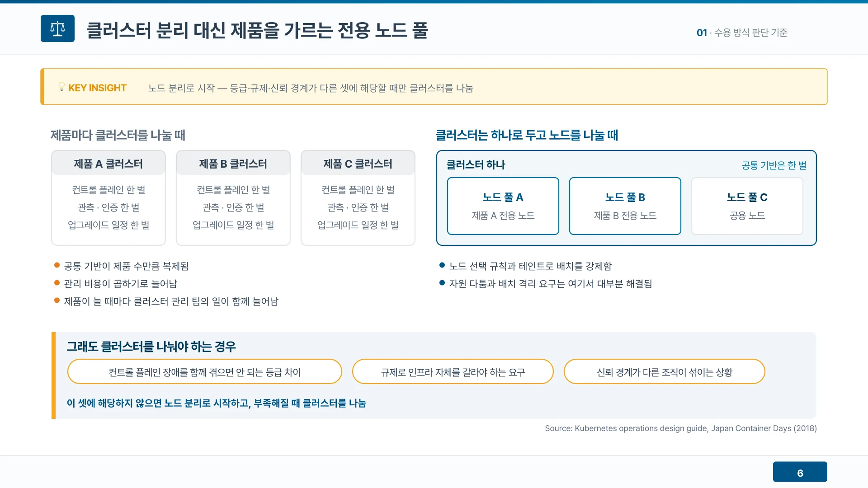Screen dimensions: 868x488
Task: Select the 제품 A 클러스터 card header
Action: [x=108, y=164]
